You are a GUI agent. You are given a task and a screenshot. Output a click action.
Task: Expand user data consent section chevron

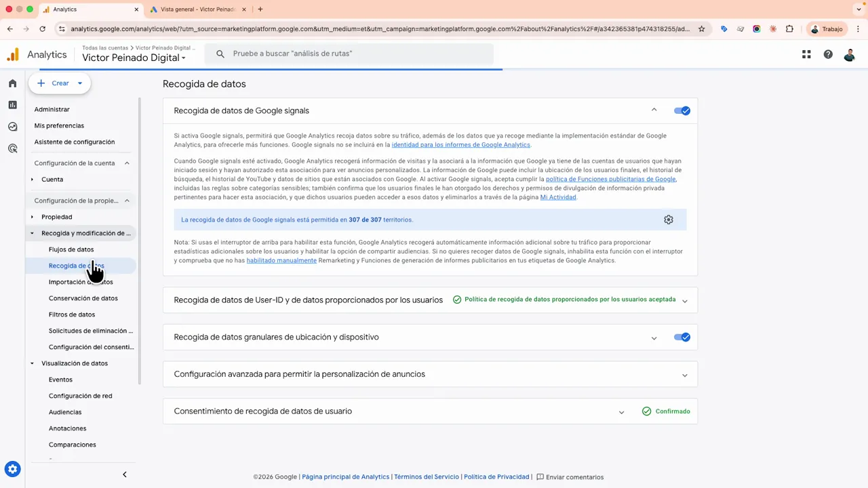(x=621, y=412)
